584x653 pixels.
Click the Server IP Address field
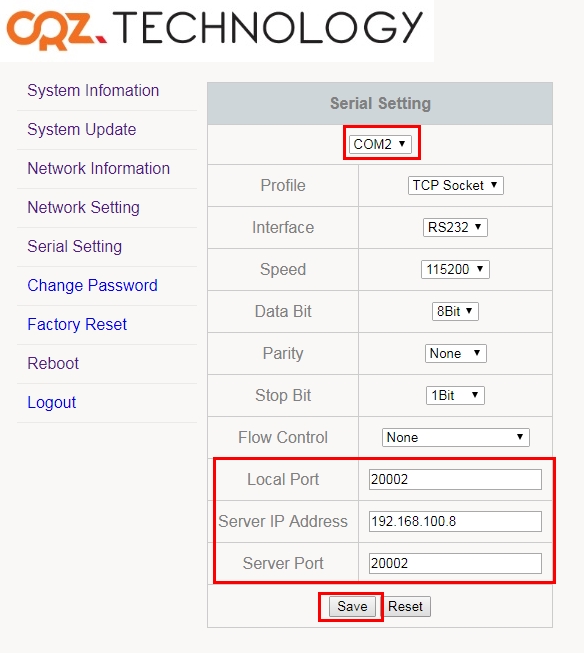coord(455,522)
